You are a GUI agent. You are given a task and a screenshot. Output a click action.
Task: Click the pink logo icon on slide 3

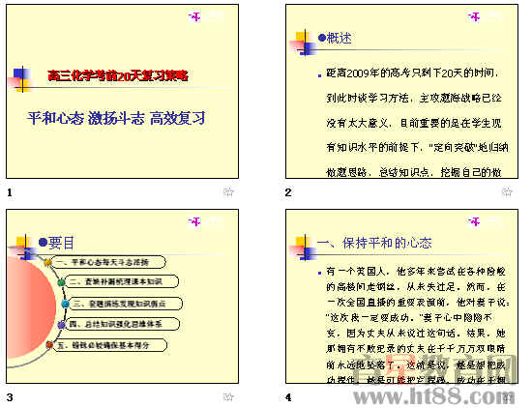(x=194, y=221)
